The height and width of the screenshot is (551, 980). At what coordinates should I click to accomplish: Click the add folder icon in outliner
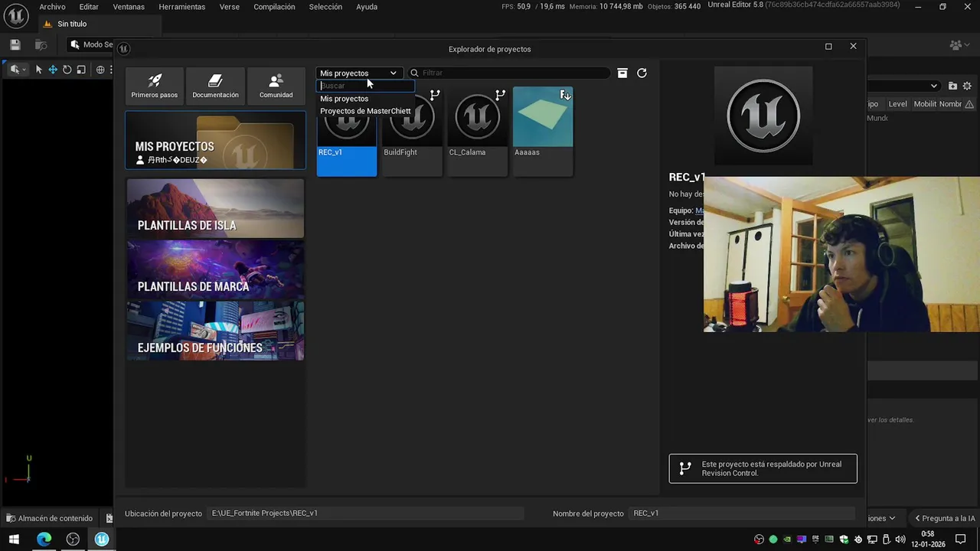tap(952, 86)
